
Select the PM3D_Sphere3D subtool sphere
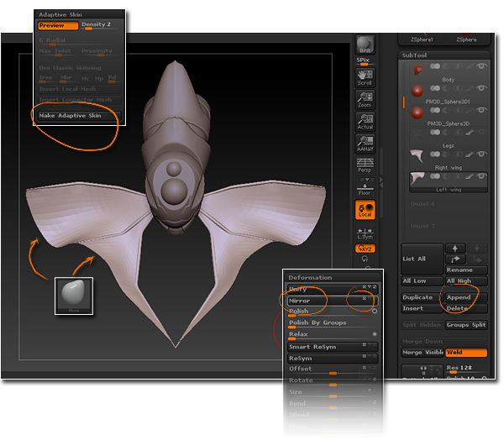pos(417,113)
